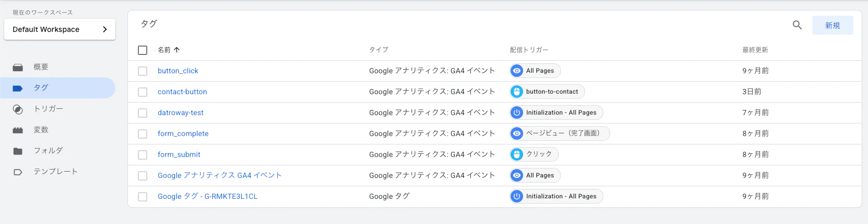This screenshot has width=868, height=224.
Task: Check the Google タグ - G-RMKTE3L1CL checkbox
Action: coord(143,197)
